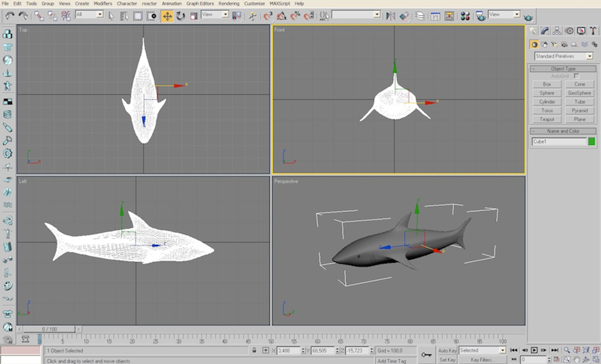Toggle Angle Snap on the toolbar
The image size is (601, 364).
pos(281,16)
